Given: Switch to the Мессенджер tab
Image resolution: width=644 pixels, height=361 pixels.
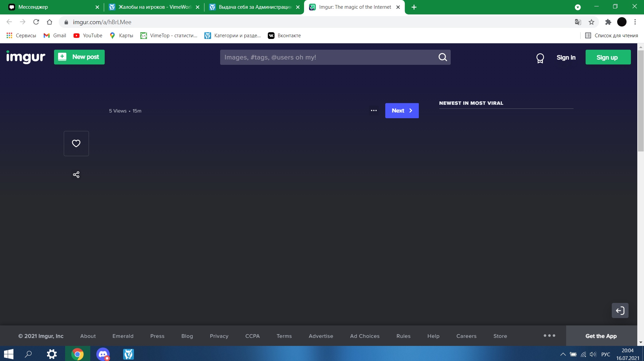Looking at the screenshot, I should (x=50, y=7).
